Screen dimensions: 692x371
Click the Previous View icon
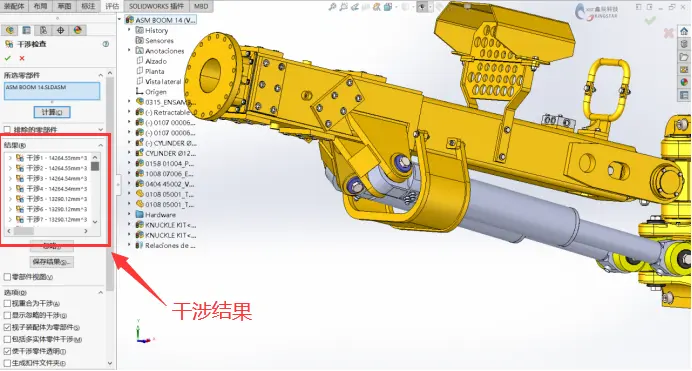(x=354, y=7)
